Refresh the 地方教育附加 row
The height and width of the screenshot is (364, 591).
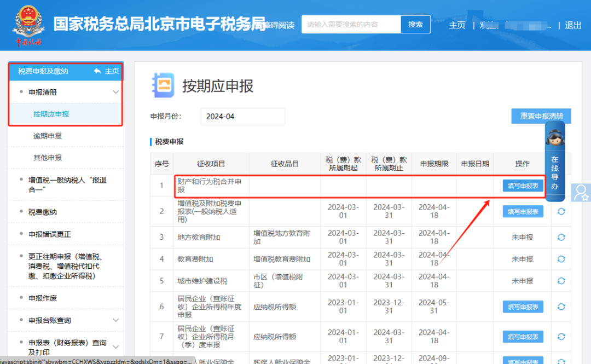[x=561, y=237]
